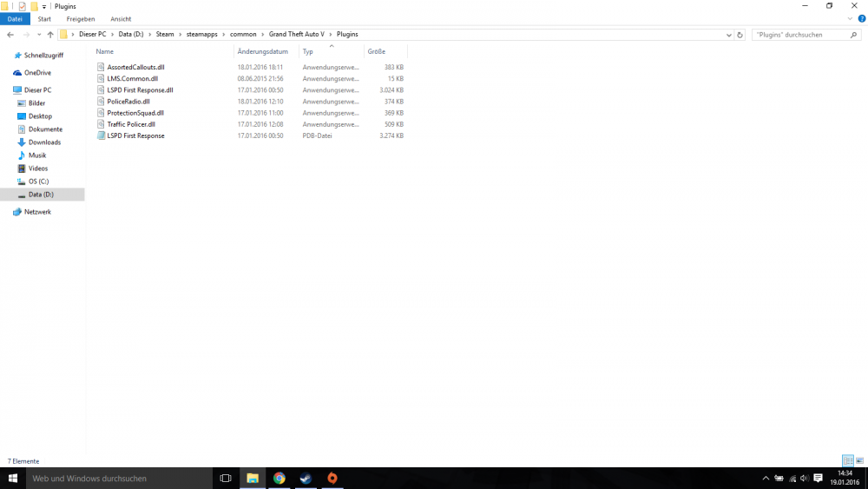Open Videos folder in sidebar
Viewport: 868px width, 489px height.
click(x=37, y=169)
